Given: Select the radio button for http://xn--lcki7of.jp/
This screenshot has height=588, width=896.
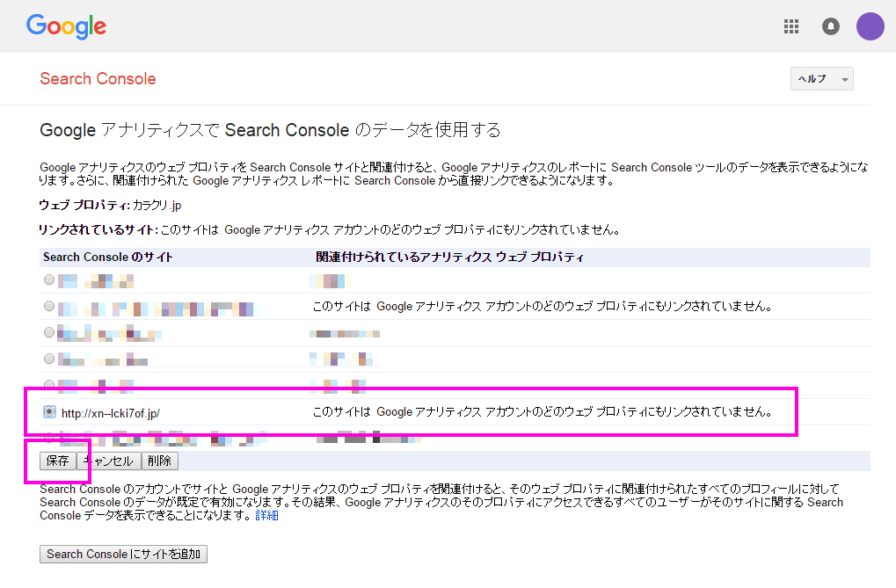Looking at the screenshot, I should click(50, 412).
